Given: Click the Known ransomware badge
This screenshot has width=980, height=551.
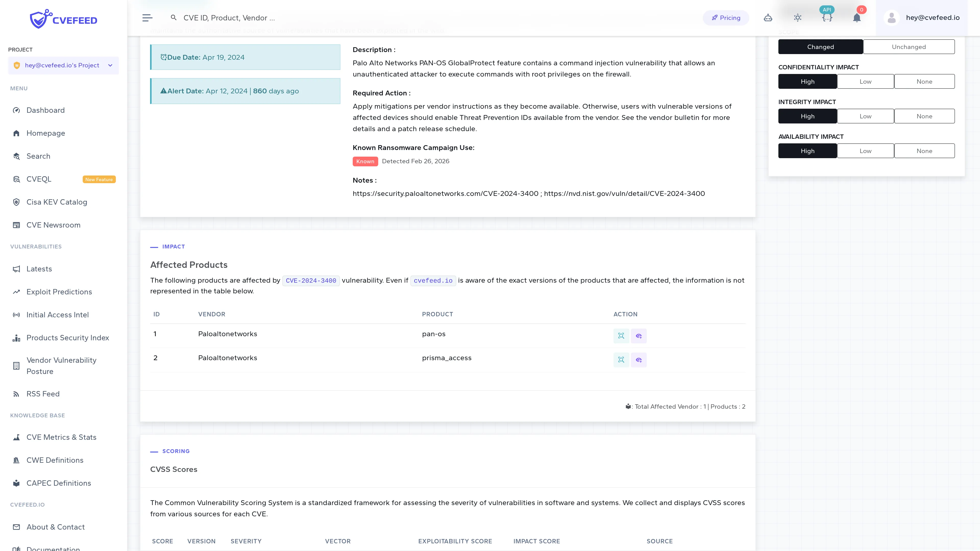Looking at the screenshot, I should pyautogui.click(x=365, y=161).
